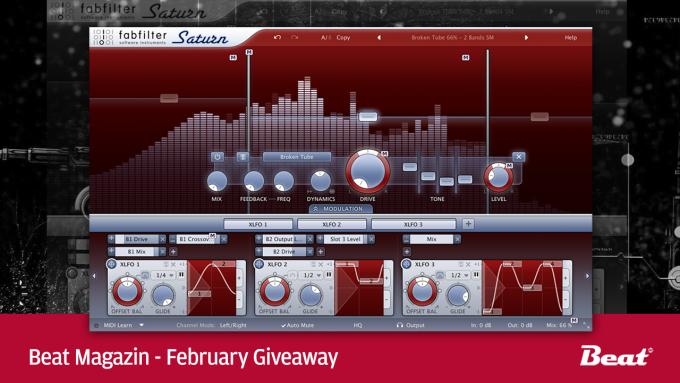Copy settings between A and B

tap(343, 38)
